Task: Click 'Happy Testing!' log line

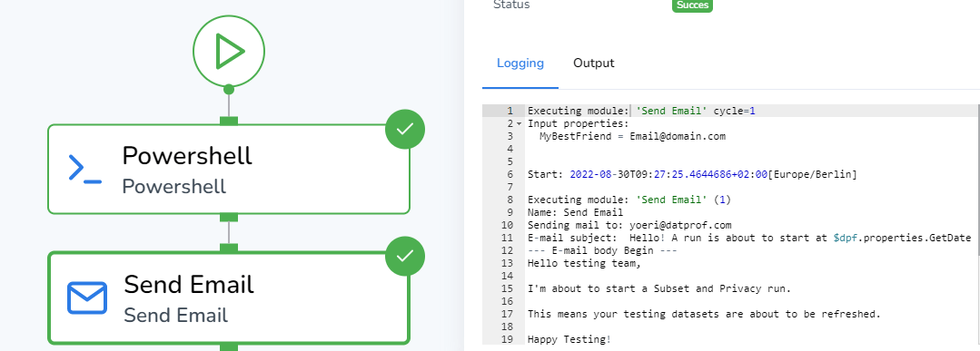Action: click(569, 340)
